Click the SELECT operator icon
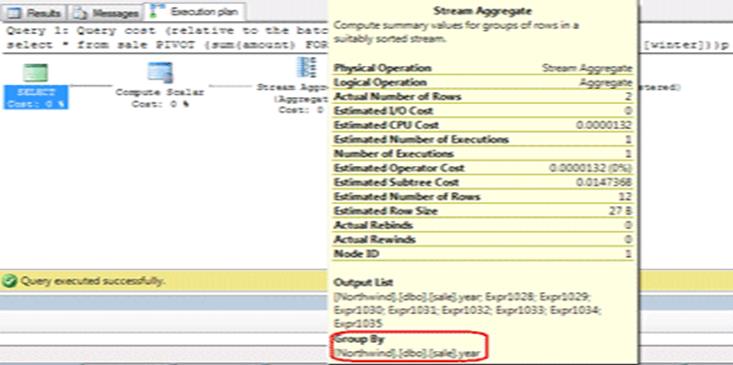This screenshot has height=365, width=733. click(35, 74)
